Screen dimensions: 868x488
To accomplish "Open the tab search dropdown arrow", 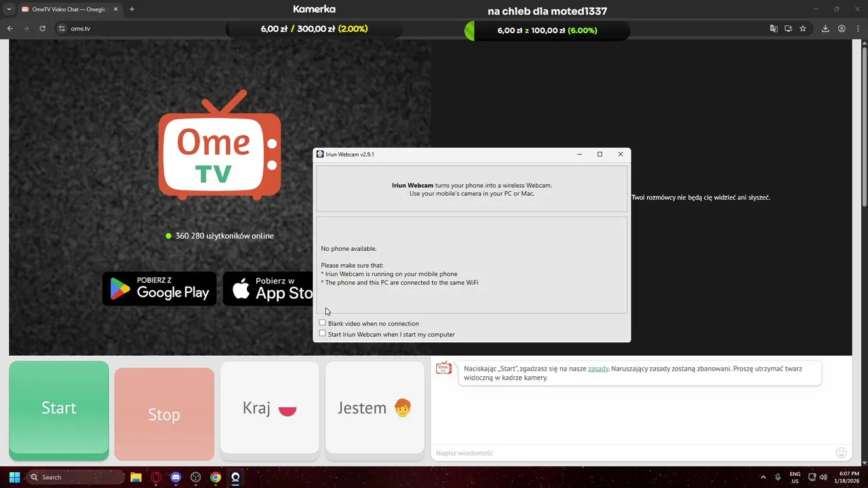I will point(9,9).
